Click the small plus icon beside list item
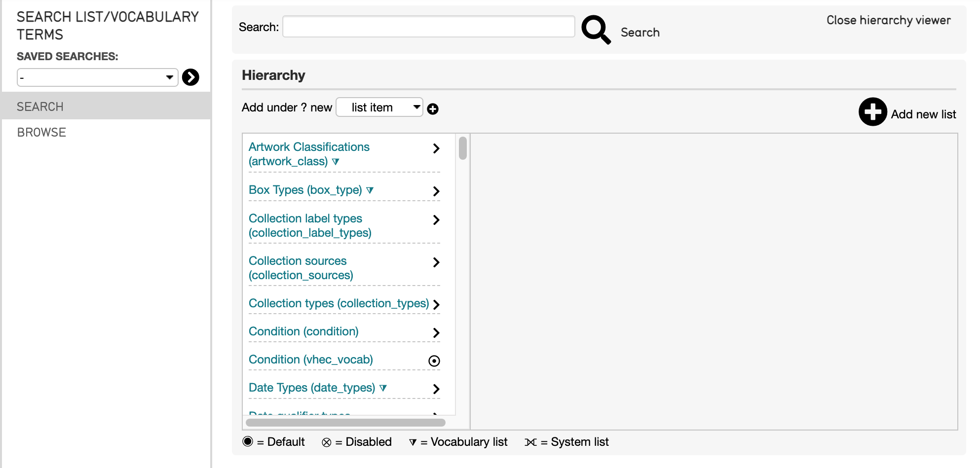The image size is (980, 468). click(x=433, y=109)
